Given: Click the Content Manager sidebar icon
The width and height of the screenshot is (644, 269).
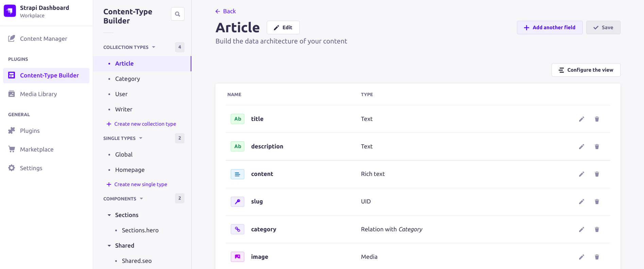Looking at the screenshot, I should (x=12, y=38).
